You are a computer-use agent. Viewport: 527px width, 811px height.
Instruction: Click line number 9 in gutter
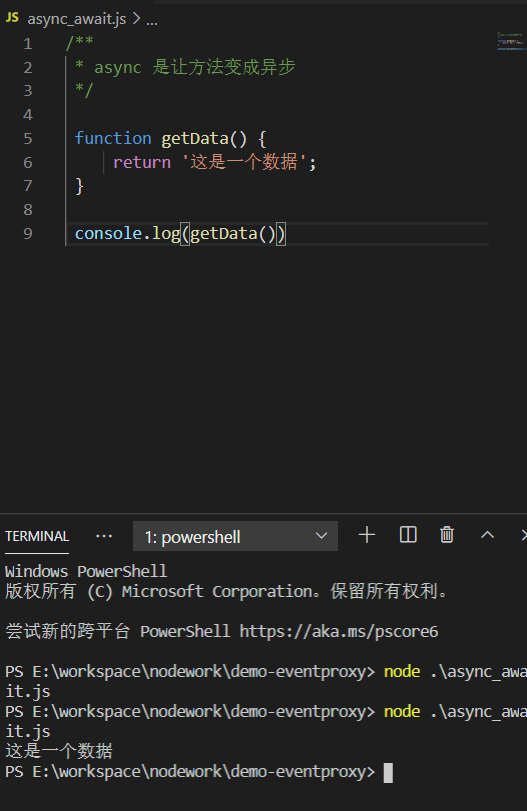[x=28, y=234]
